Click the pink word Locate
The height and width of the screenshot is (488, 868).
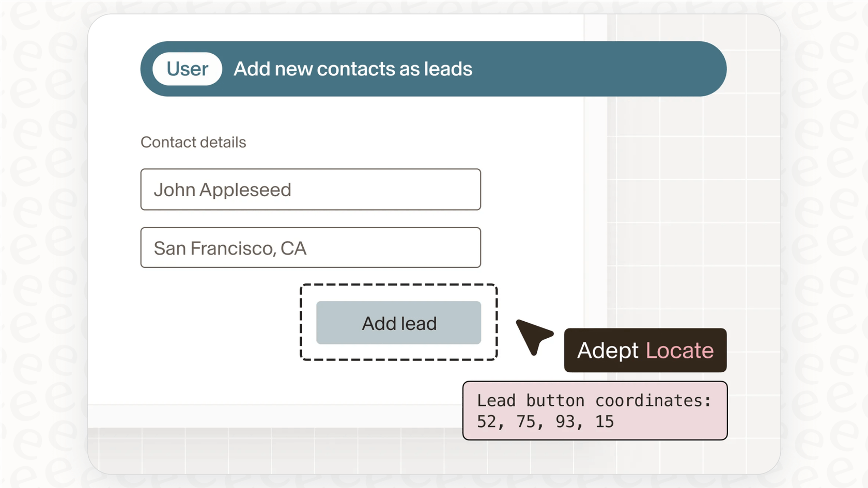(679, 351)
